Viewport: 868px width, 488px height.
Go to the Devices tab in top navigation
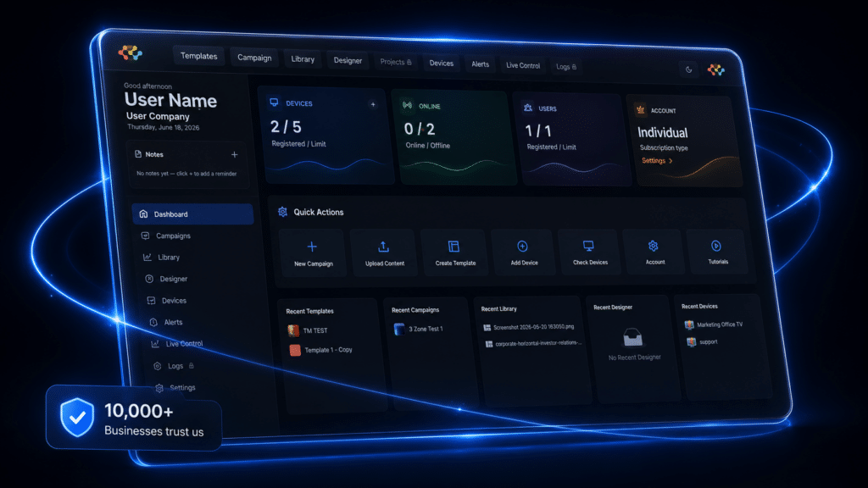tap(441, 63)
